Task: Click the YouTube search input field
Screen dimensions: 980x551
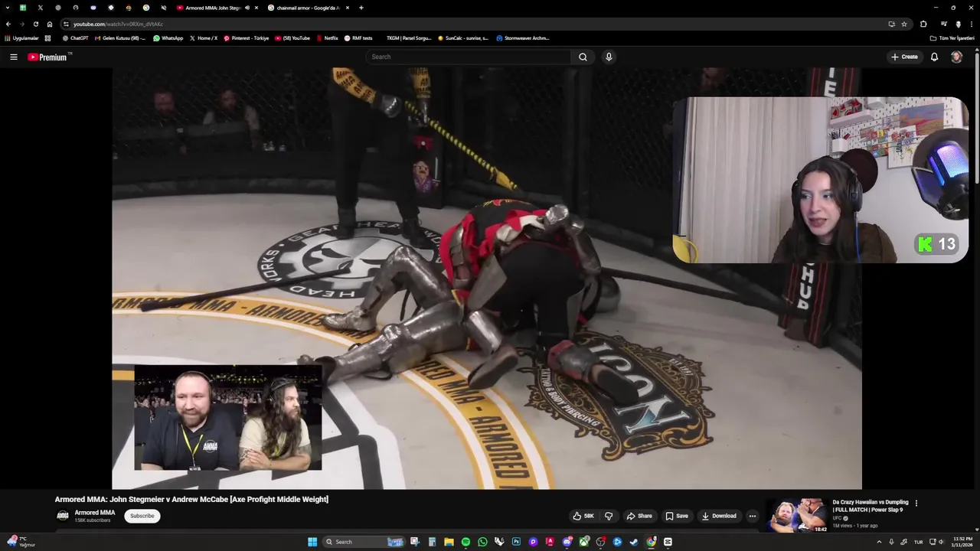Action: [x=469, y=57]
